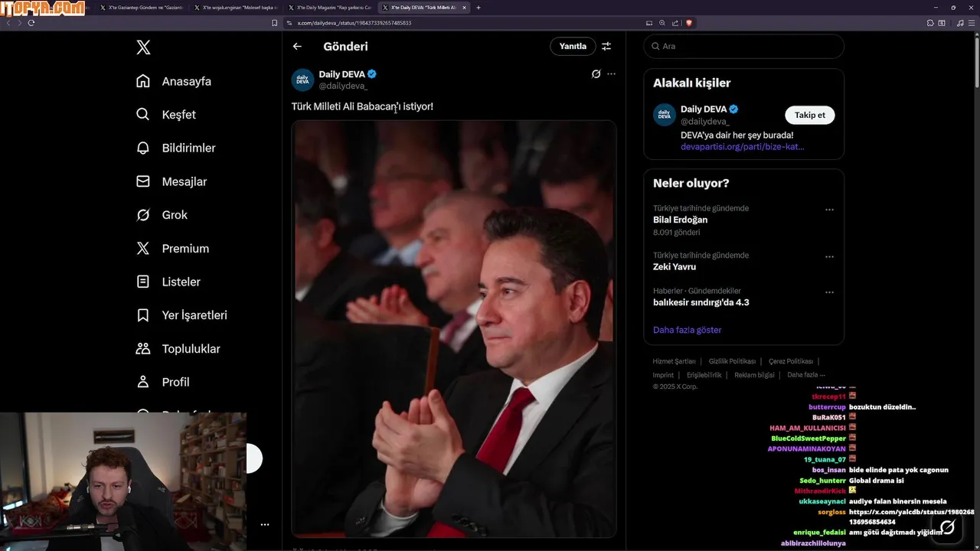Click the browser forward arrow
This screenshot has height=551, width=980.
[20, 23]
